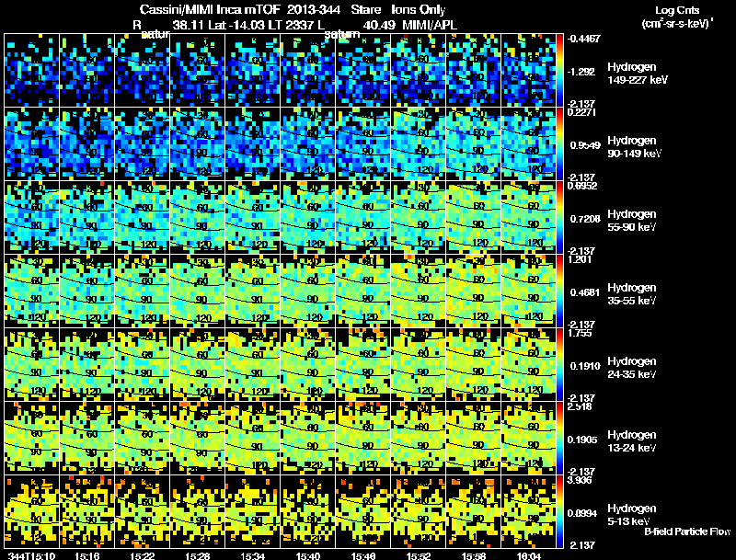Viewport: 736px width, 560px height.
Task: Click the color bar for the 149-227 keV row
Action: click(x=559, y=71)
